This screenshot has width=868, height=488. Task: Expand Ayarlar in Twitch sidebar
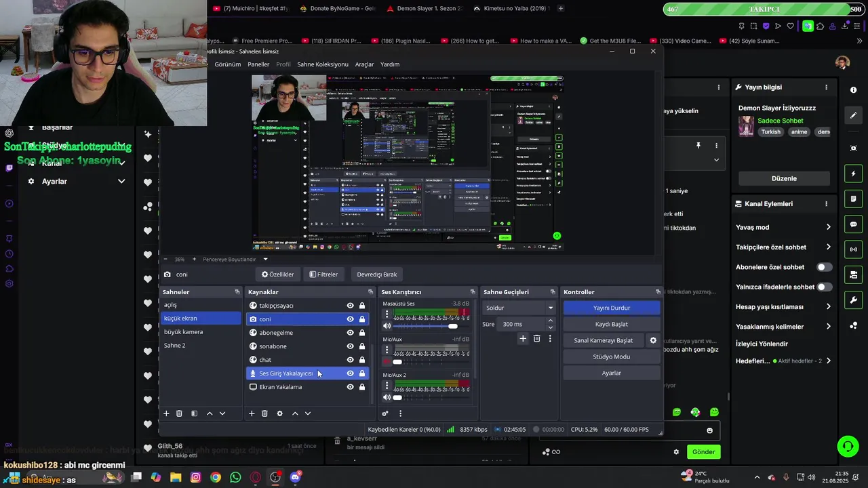tap(121, 182)
